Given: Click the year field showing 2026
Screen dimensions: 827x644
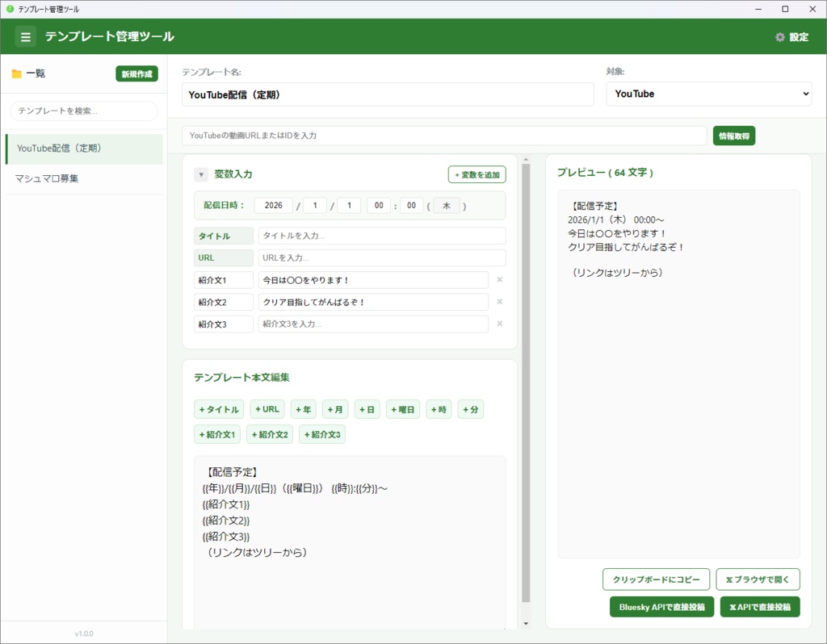Looking at the screenshot, I should point(273,206).
